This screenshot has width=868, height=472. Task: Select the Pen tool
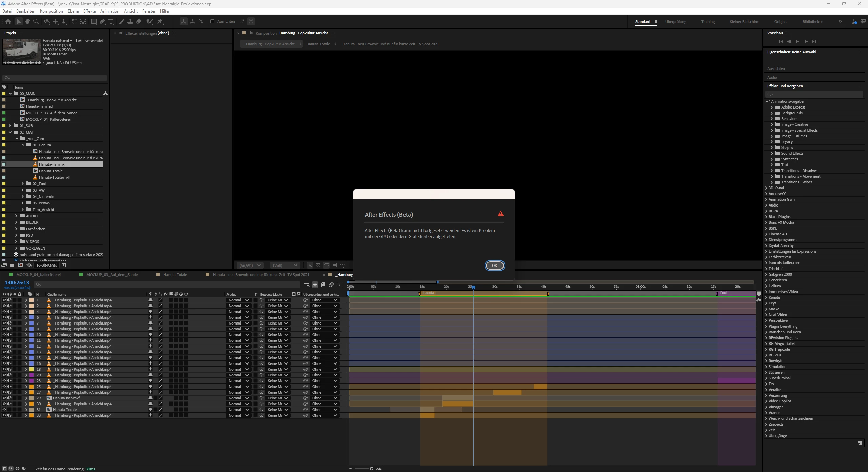coord(102,22)
